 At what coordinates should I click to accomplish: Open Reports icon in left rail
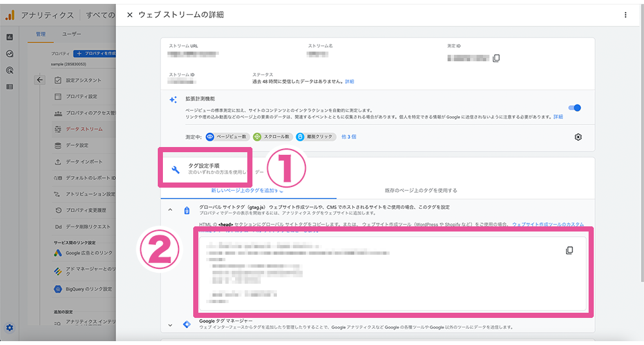pos(10,37)
